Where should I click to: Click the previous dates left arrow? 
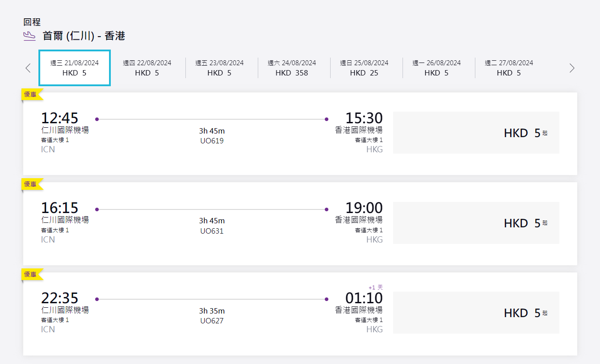[28, 68]
